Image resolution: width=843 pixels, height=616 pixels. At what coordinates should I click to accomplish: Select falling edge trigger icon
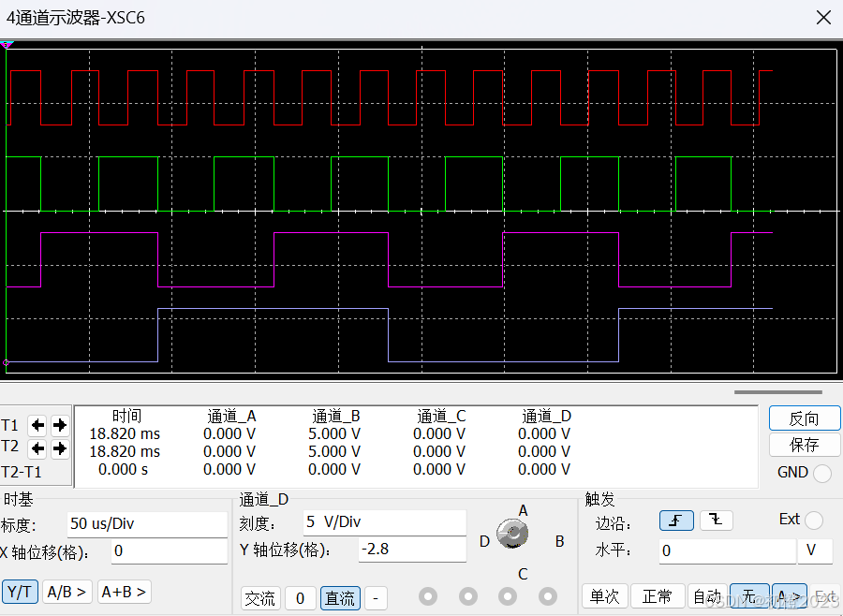point(717,520)
